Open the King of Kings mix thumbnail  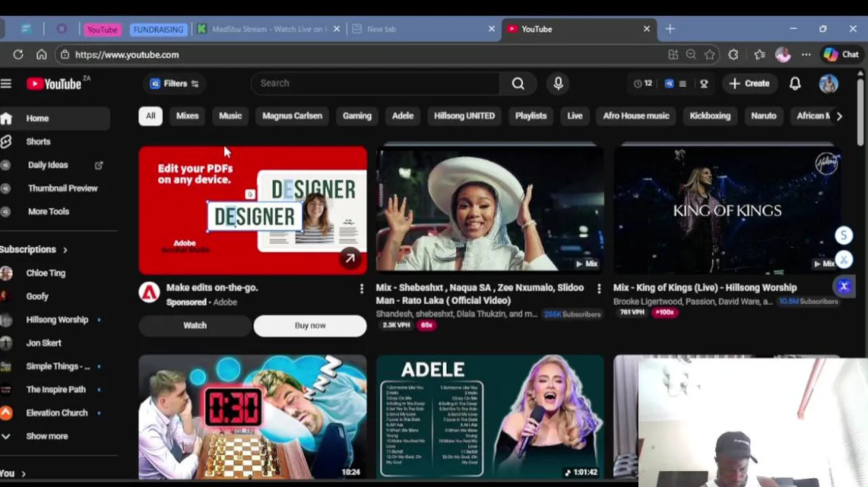pyautogui.click(x=727, y=210)
